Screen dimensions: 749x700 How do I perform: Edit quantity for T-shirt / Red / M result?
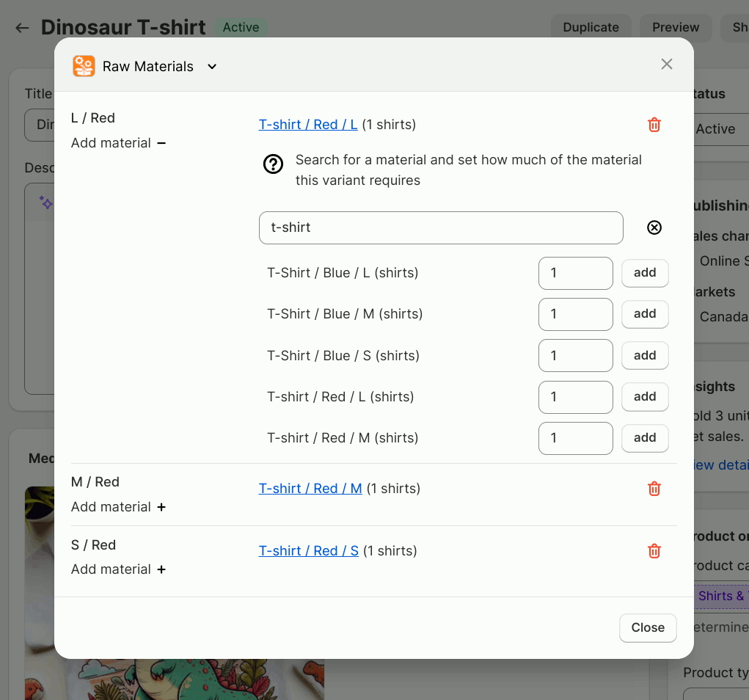576,438
